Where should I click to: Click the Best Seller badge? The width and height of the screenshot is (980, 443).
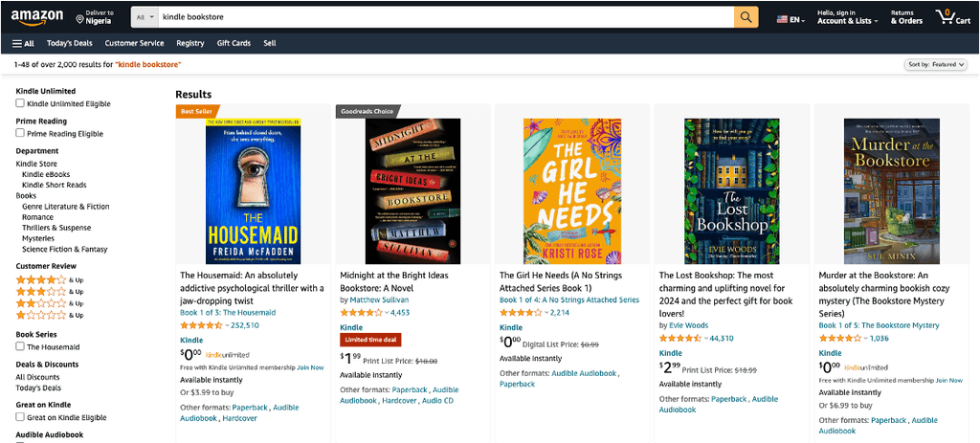click(x=197, y=111)
